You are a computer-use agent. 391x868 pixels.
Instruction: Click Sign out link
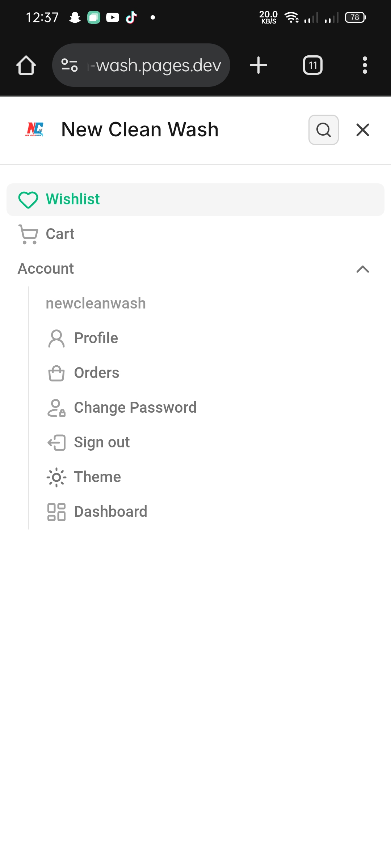pos(102,443)
